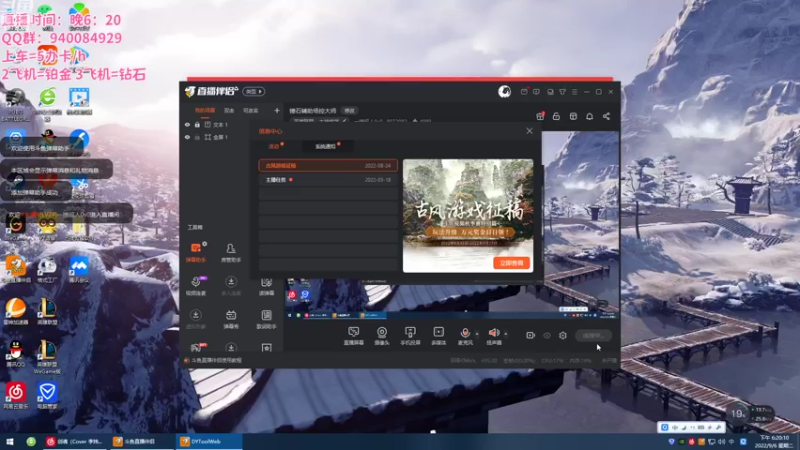Open 格式工厂 desktop shortcut

pos(47,269)
